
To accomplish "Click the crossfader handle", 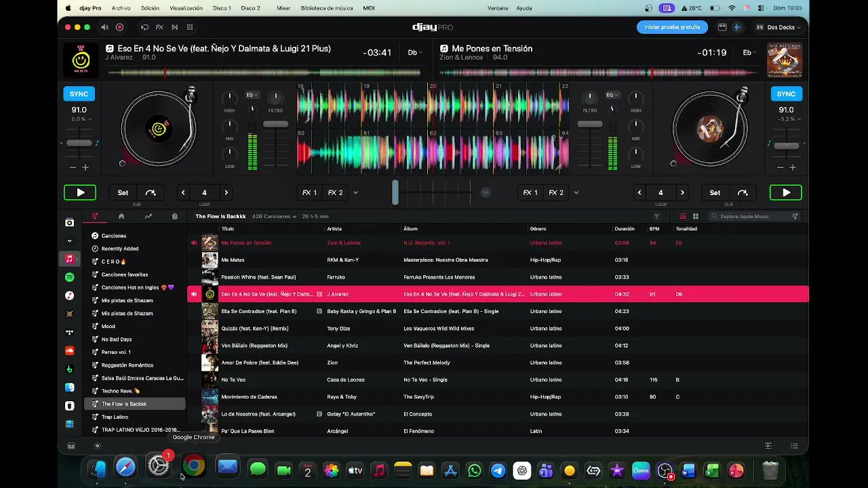I will pos(395,192).
